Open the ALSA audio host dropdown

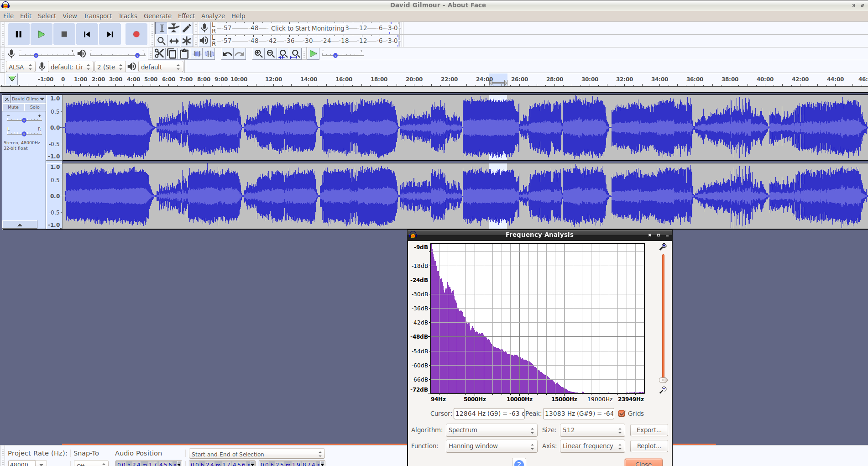[21, 67]
